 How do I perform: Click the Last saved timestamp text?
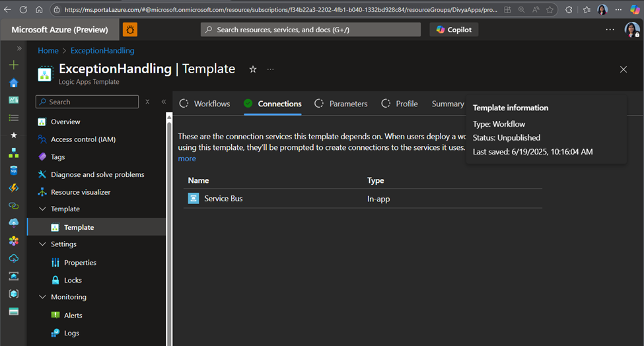(532, 152)
